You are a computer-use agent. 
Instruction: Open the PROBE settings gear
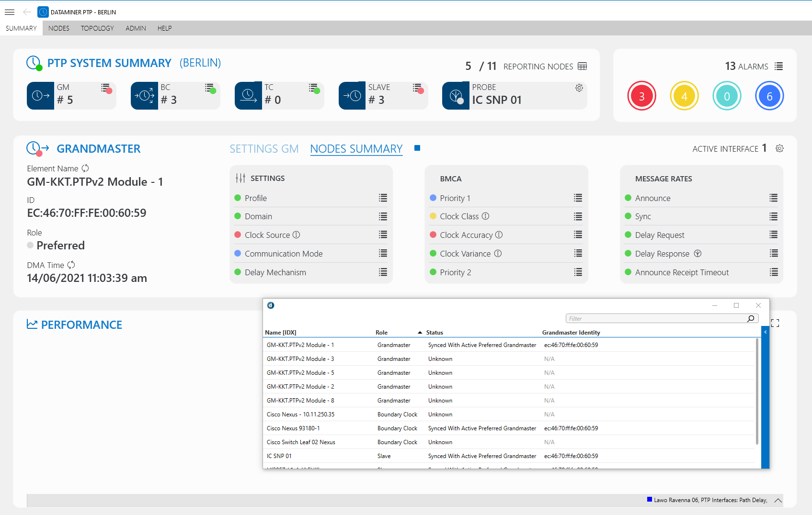pos(579,88)
